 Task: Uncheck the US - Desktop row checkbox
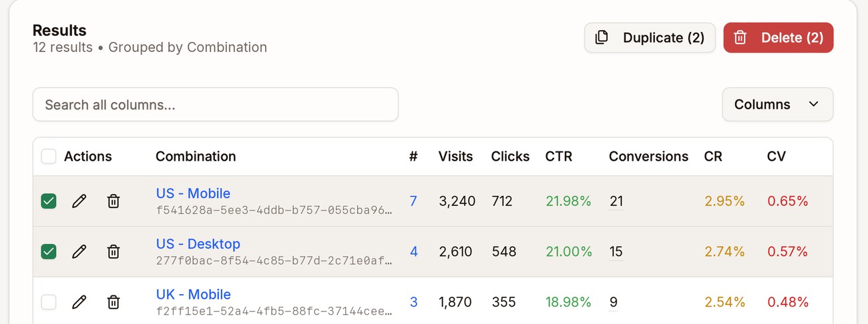[49, 251]
